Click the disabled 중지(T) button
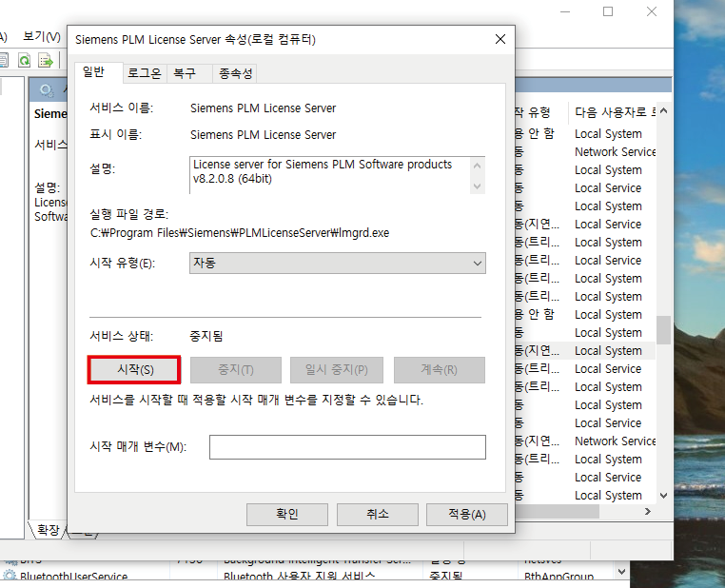The image size is (725, 588). [235, 370]
